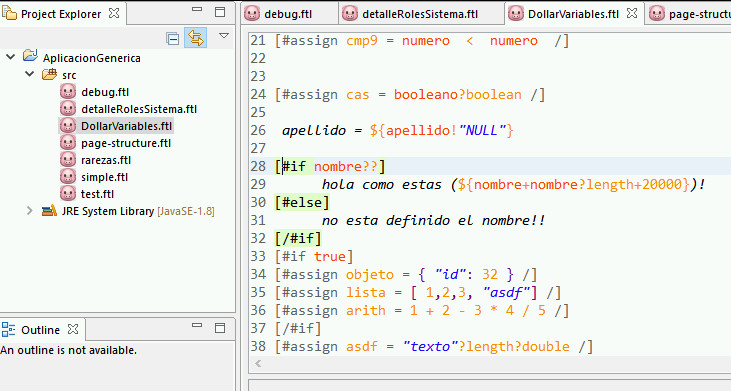Viewport: 731px width, 391px height.
Task: Click the pig icon beside debug.ftl in the tree
Action: coord(68,91)
